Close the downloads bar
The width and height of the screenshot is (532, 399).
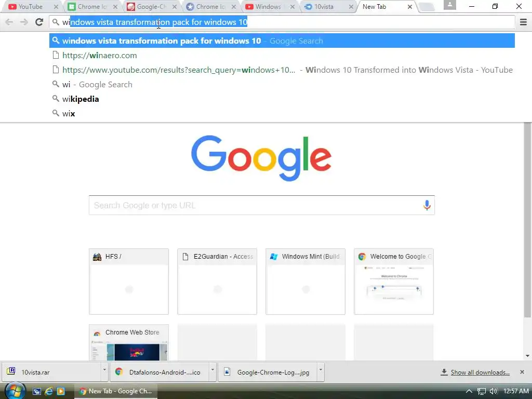pos(522,372)
